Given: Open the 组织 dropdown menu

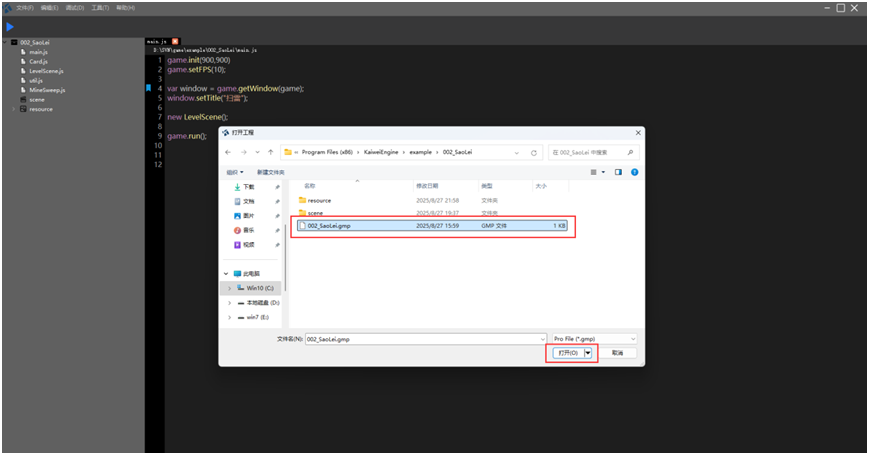Looking at the screenshot, I should (x=235, y=172).
